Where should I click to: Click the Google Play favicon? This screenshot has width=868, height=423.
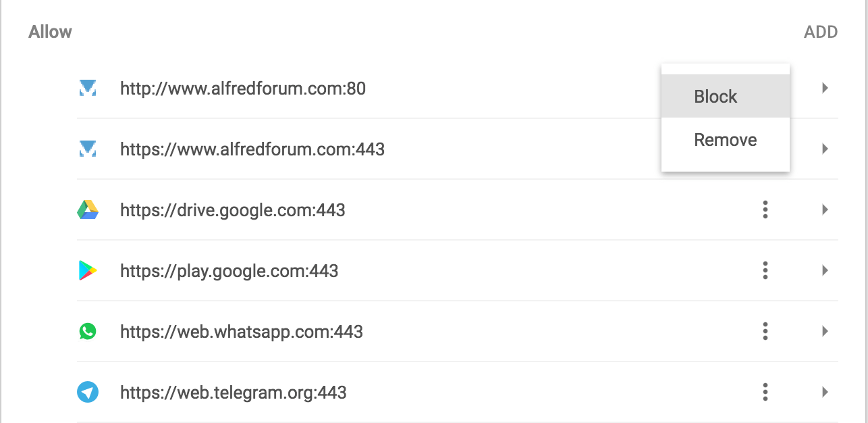point(88,271)
